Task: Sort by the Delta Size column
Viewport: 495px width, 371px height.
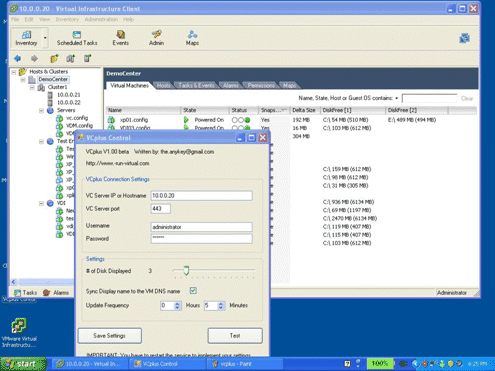Action: (305, 110)
